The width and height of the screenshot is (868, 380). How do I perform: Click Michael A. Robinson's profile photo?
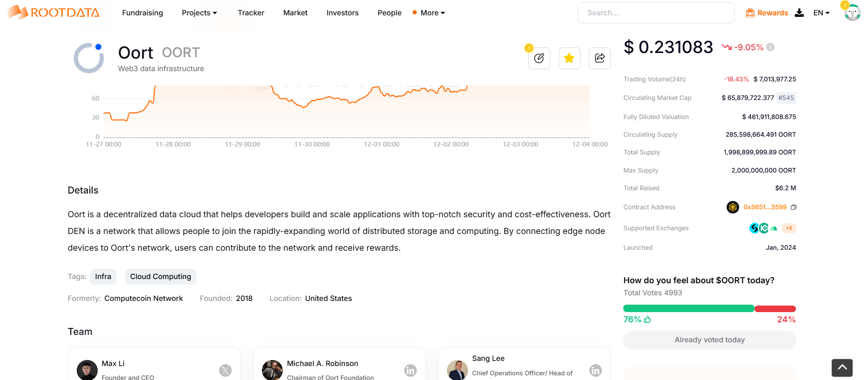click(x=272, y=370)
